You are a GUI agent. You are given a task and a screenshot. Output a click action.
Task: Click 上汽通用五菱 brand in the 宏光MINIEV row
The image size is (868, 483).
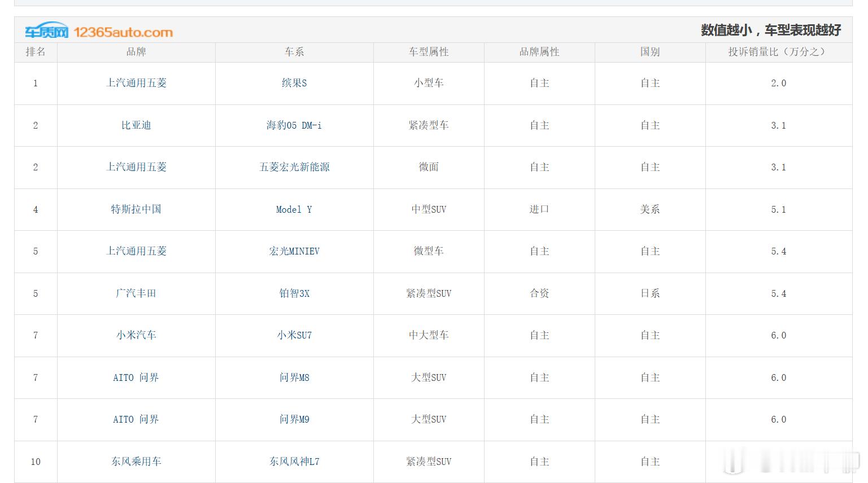pyautogui.click(x=136, y=251)
